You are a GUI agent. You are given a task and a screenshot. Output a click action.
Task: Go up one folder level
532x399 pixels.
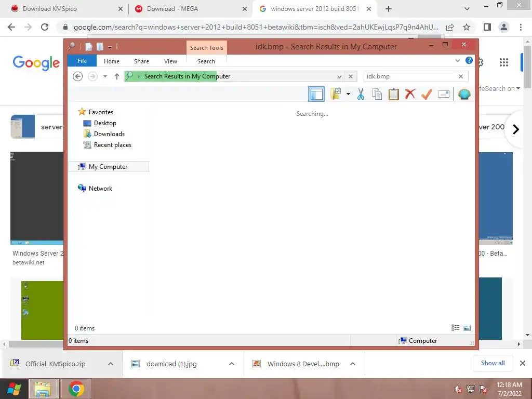click(x=117, y=76)
